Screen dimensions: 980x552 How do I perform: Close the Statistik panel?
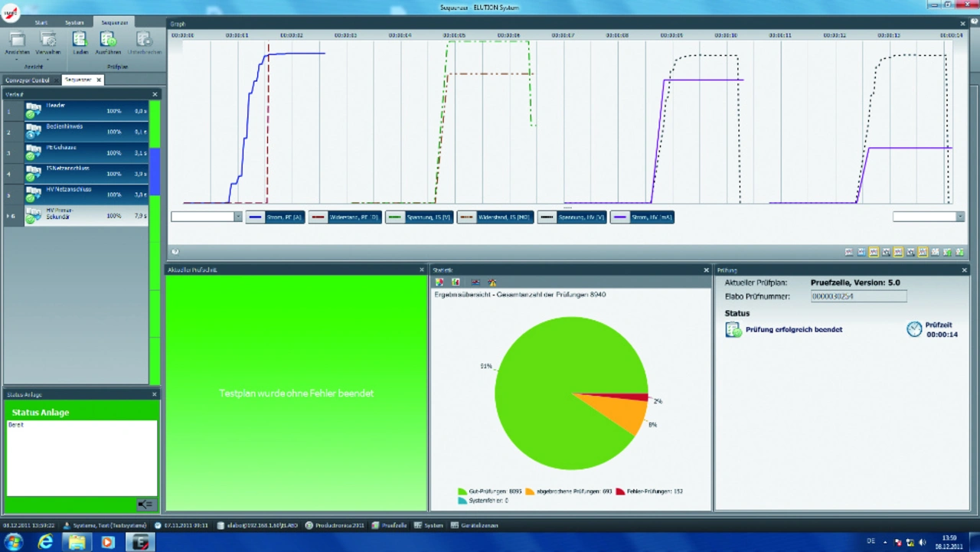pyautogui.click(x=706, y=269)
